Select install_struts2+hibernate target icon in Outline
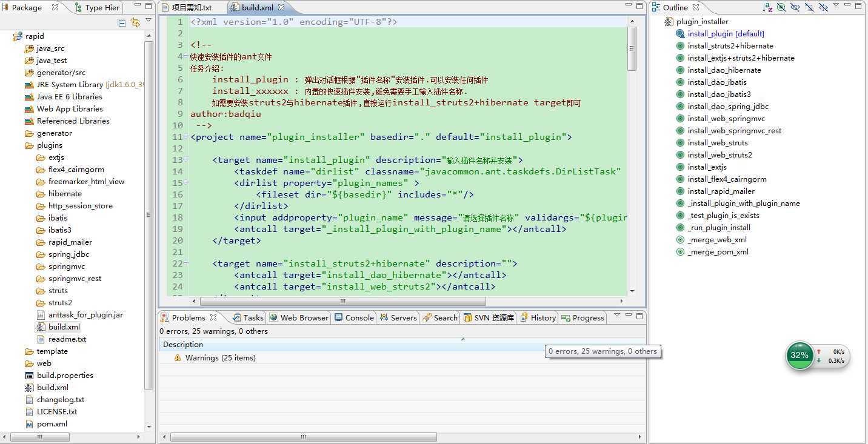The image size is (868, 444). coord(680,46)
